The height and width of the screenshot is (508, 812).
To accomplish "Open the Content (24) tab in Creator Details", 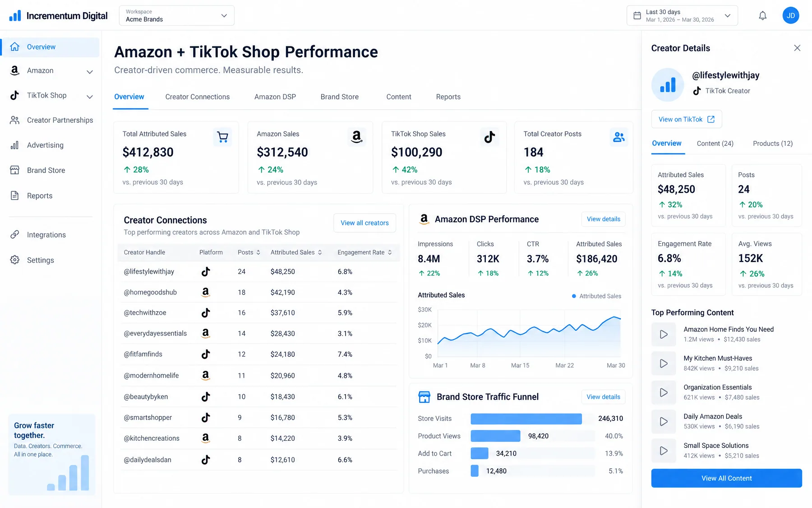I will click(x=715, y=144).
